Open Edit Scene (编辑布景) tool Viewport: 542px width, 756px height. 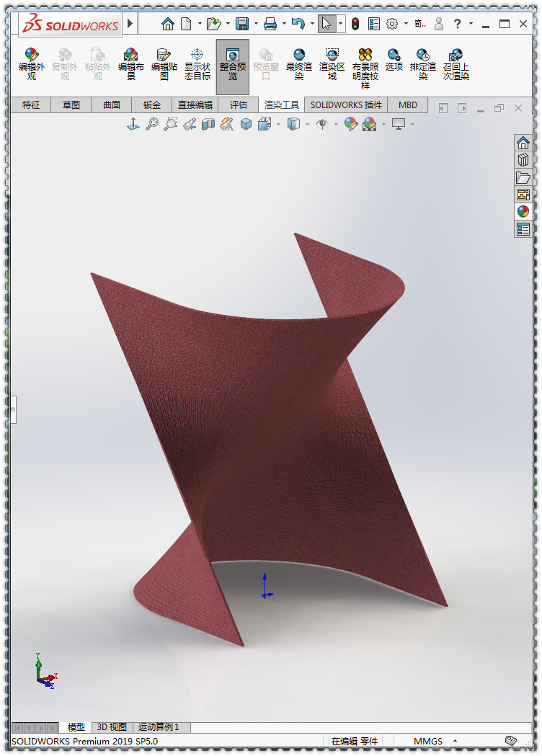coord(130,64)
